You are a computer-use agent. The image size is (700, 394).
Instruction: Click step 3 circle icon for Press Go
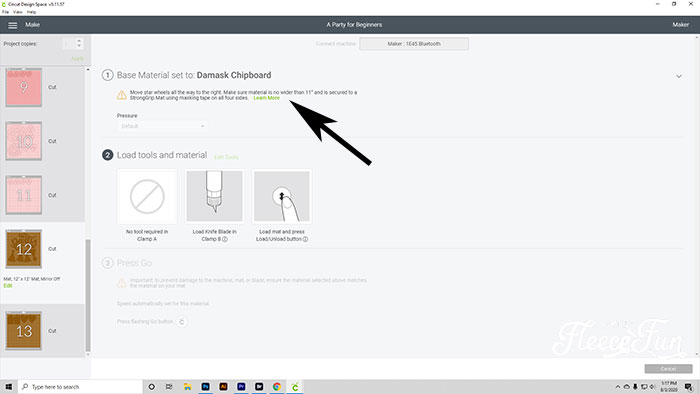click(108, 263)
